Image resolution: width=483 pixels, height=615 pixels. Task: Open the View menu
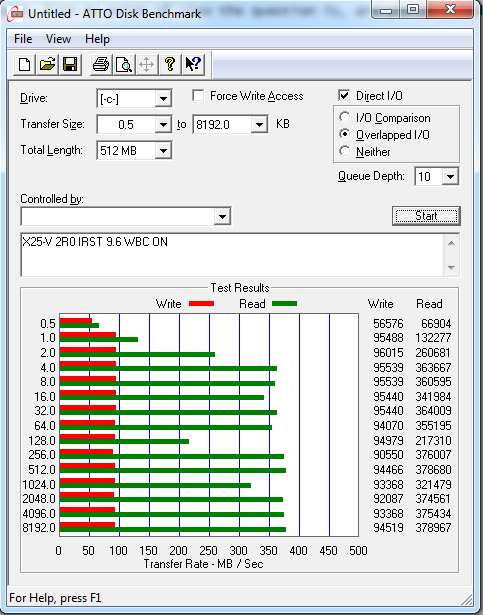58,39
